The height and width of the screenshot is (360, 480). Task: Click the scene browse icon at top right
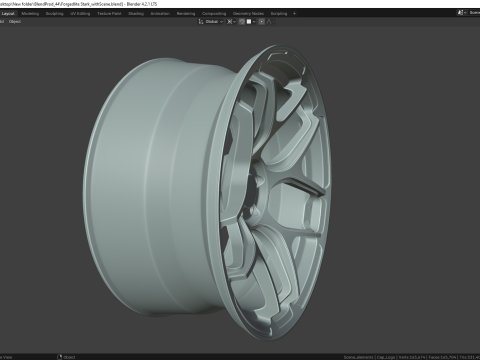461,13
